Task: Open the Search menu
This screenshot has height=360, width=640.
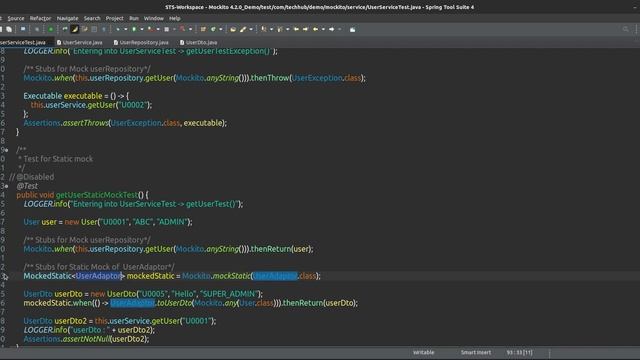Action: 92,18
